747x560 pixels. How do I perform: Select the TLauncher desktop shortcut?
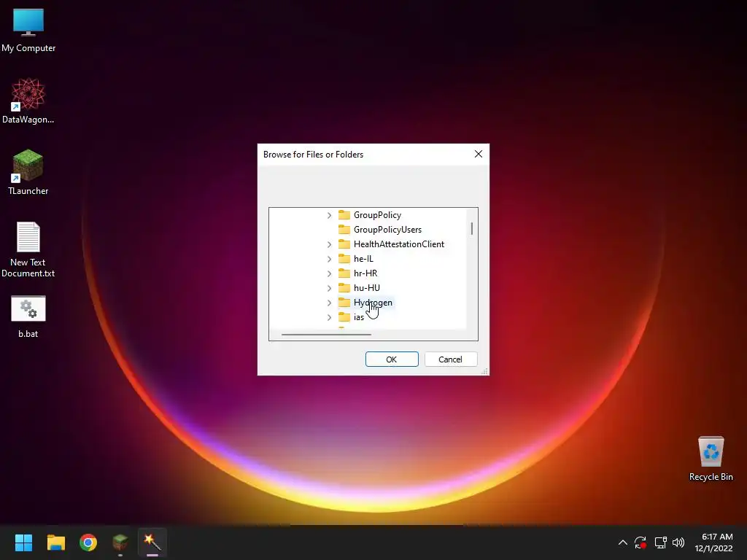point(28,172)
